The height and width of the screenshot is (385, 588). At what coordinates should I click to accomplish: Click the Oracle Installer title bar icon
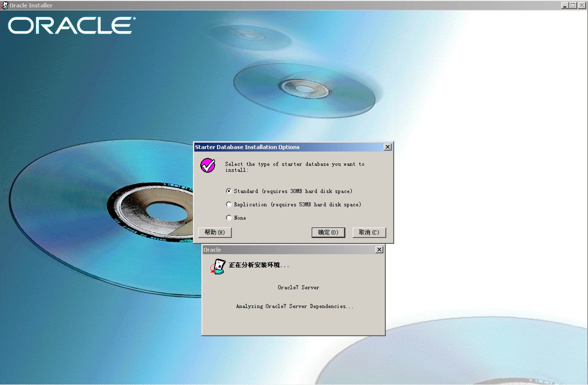click(4, 5)
